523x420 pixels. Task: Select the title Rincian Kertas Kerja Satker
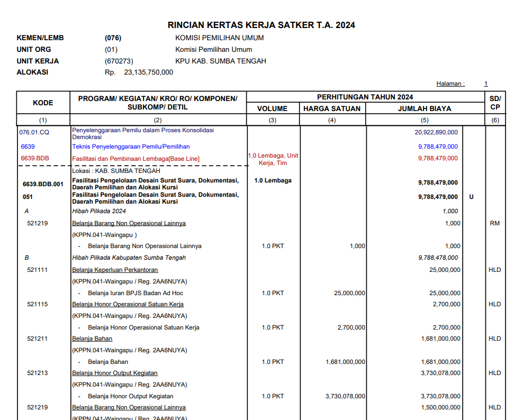(261, 25)
